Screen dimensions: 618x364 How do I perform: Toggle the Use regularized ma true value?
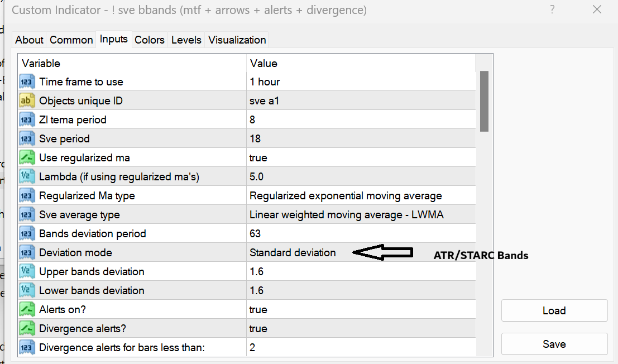coord(258,158)
